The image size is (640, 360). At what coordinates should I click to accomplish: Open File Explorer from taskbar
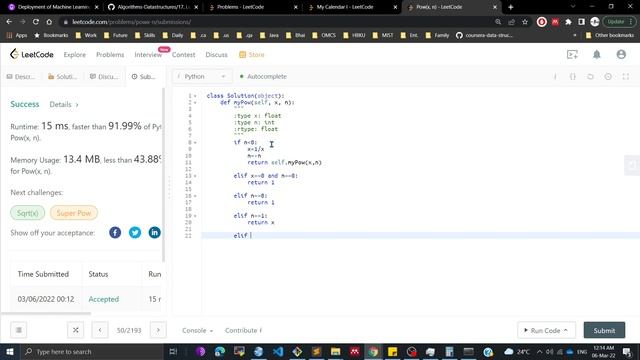click(x=336, y=351)
